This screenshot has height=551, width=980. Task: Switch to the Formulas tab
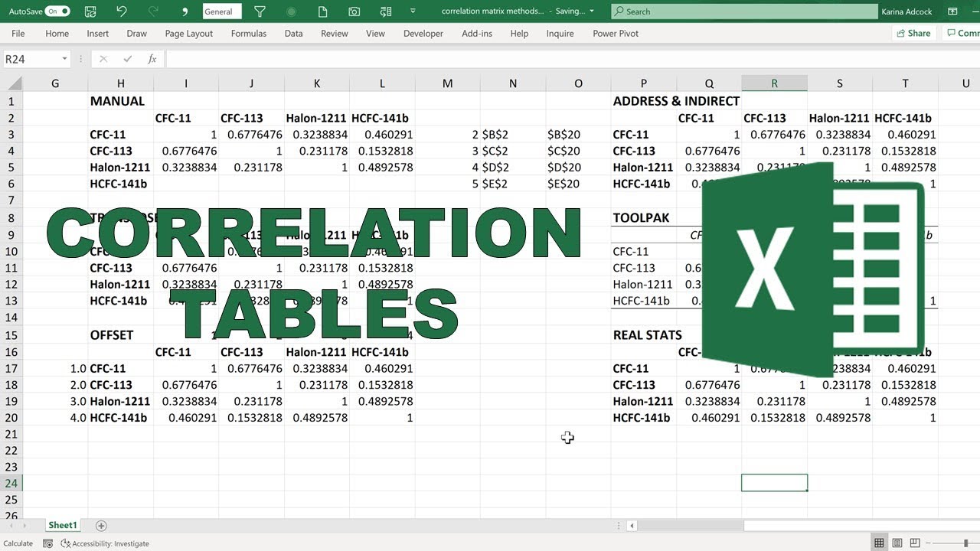249,34
